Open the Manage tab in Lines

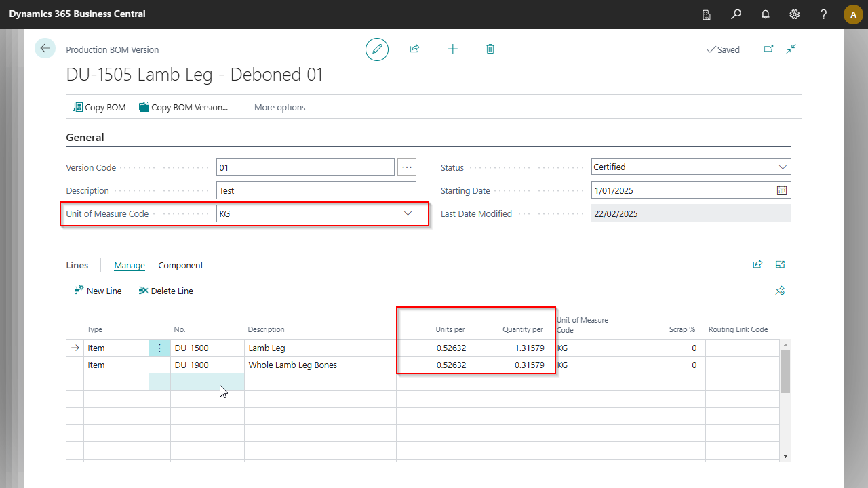(130, 265)
